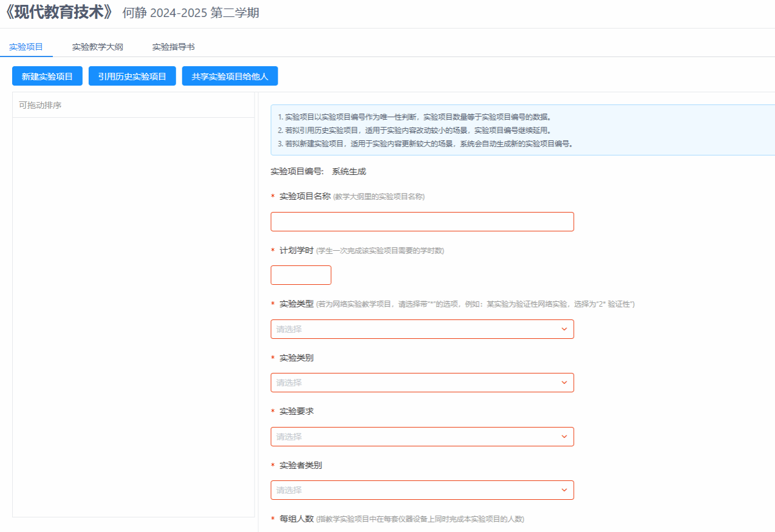Click the 每组人数 field label
The width and height of the screenshot is (775, 532).
click(296, 519)
